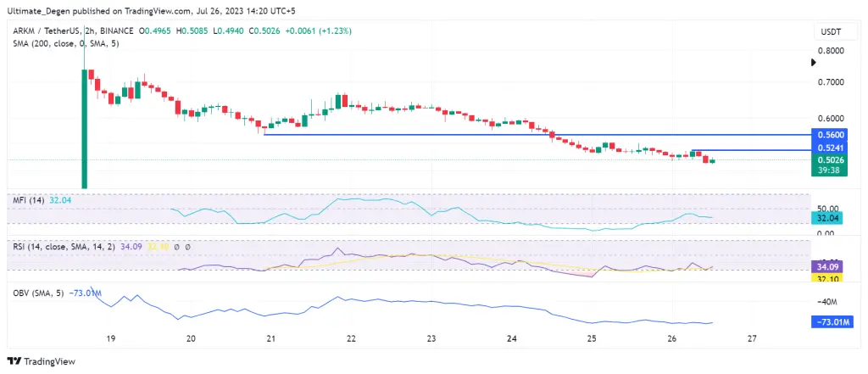
Task: Click the 0.8000 price axis label
Action: tap(831, 50)
